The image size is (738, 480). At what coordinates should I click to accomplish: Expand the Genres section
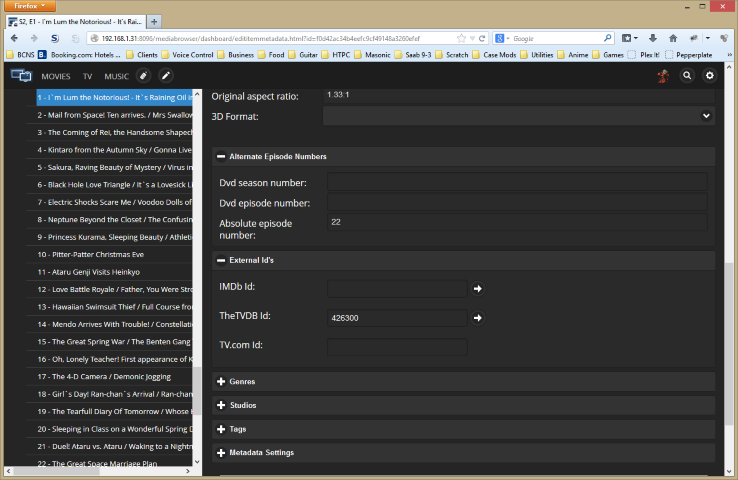tap(220, 382)
